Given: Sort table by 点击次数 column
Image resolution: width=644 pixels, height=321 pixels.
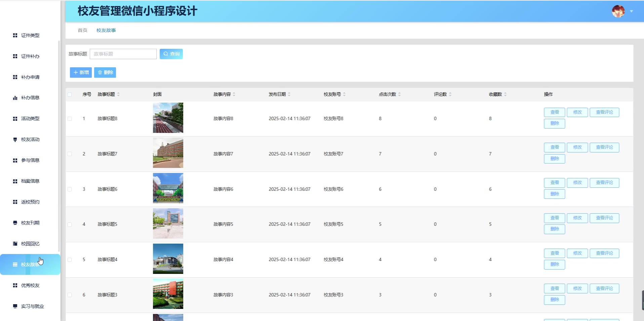Looking at the screenshot, I should coord(399,95).
